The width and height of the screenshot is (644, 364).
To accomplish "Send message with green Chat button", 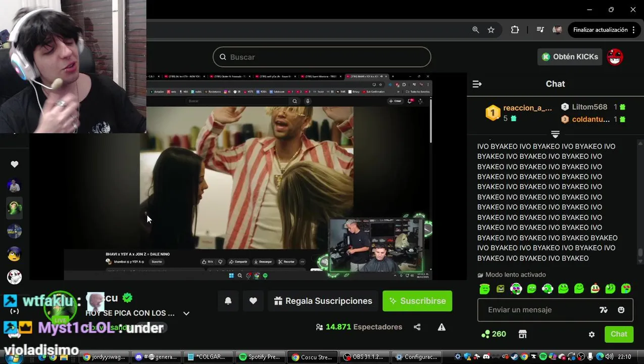I will point(619,334).
